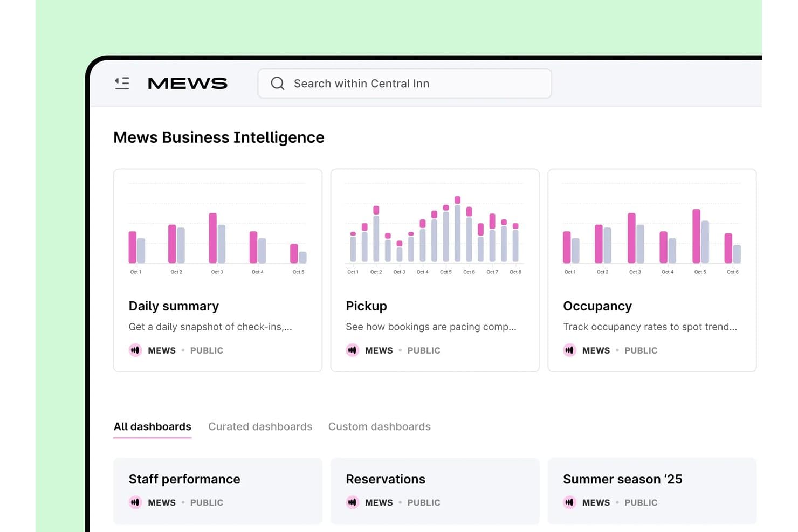Click the Mews badge icon on Reservations card
The image size is (798, 532).
tap(353, 502)
